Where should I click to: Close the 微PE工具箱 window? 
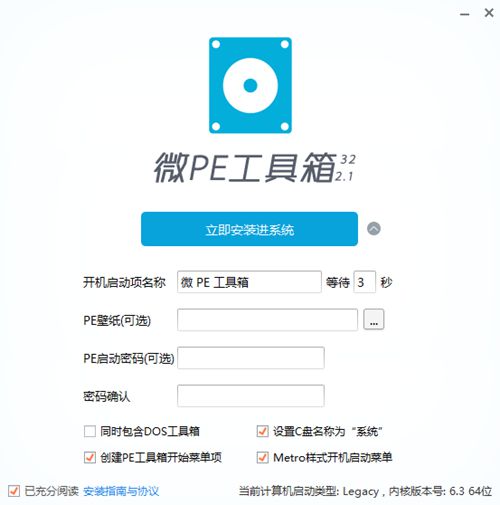tap(489, 13)
